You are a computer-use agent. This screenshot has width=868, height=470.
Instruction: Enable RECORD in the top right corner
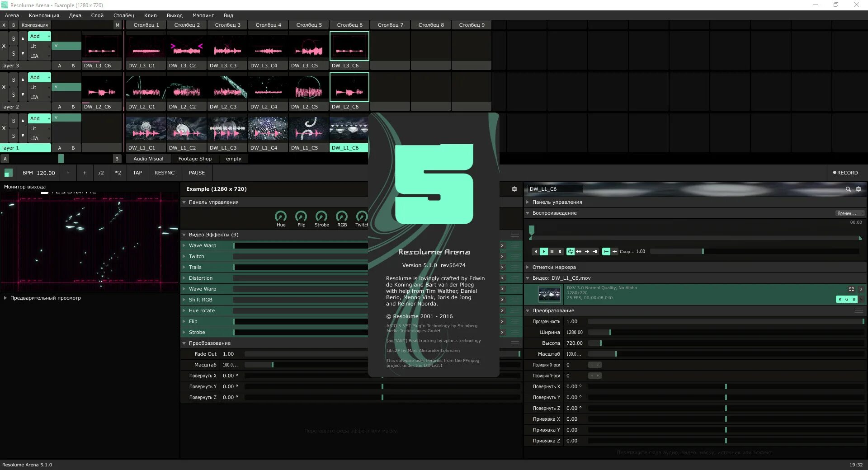pyautogui.click(x=845, y=173)
